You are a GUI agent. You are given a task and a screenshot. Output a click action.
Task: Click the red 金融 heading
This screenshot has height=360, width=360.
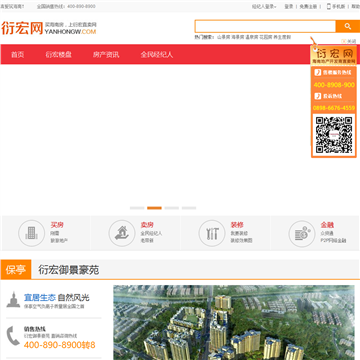[x=327, y=225]
